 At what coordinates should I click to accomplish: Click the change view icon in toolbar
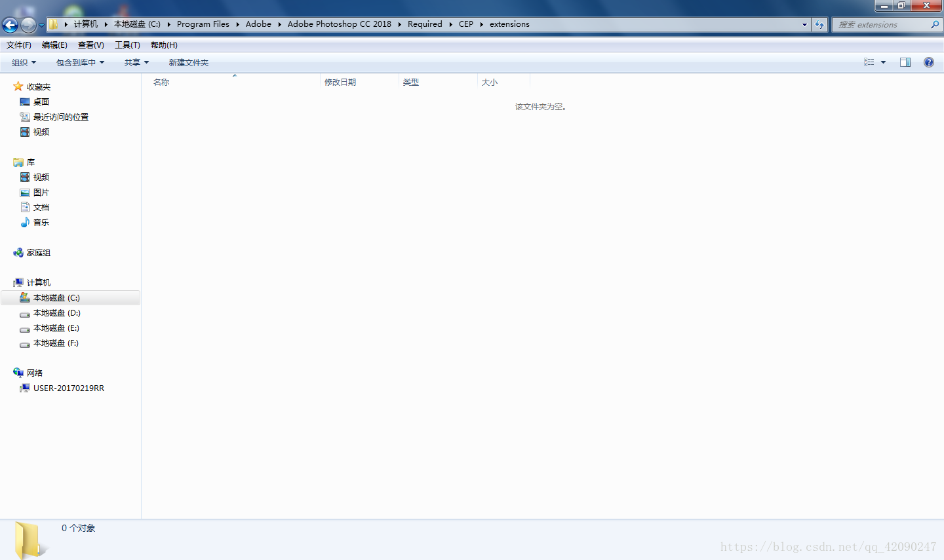pyautogui.click(x=869, y=62)
